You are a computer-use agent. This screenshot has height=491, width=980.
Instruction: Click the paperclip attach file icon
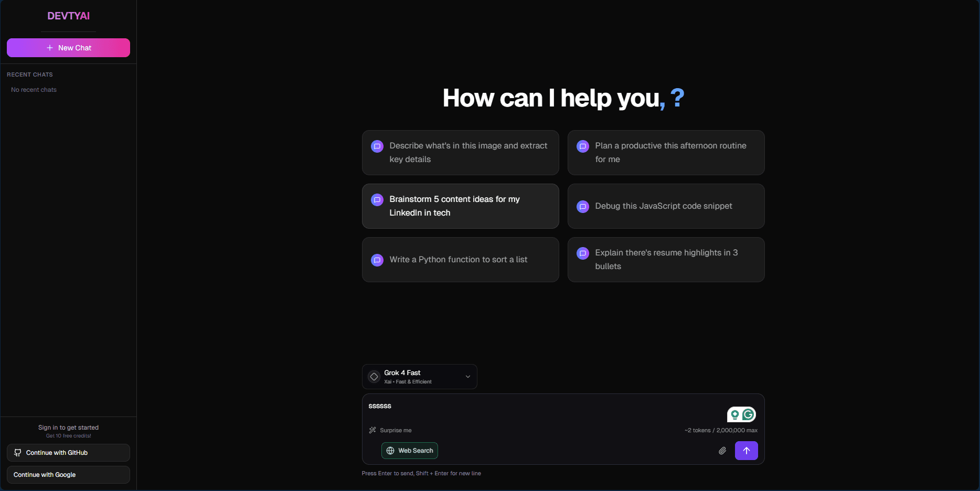[x=722, y=451]
